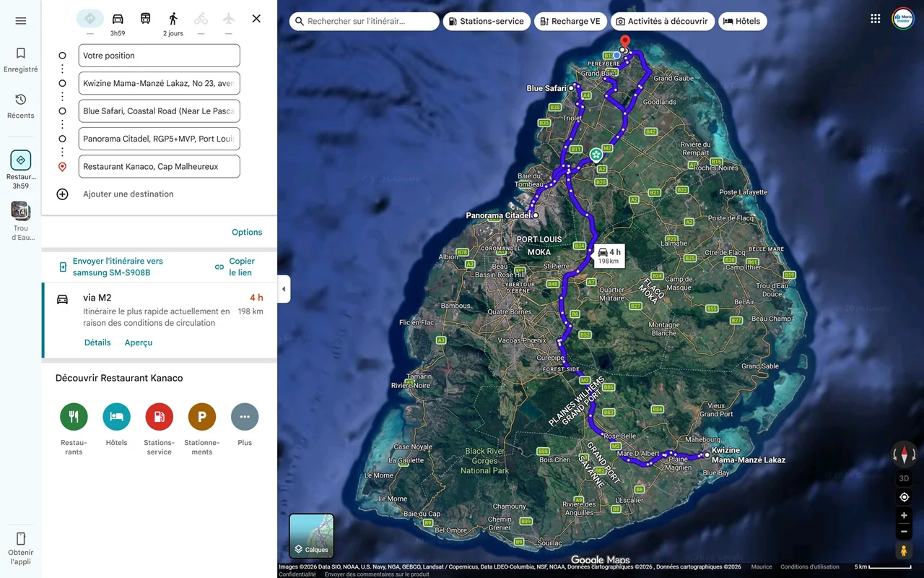This screenshot has width=924, height=578.
Task: Click Panorama Citadel map stop label
Action: pos(498,215)
